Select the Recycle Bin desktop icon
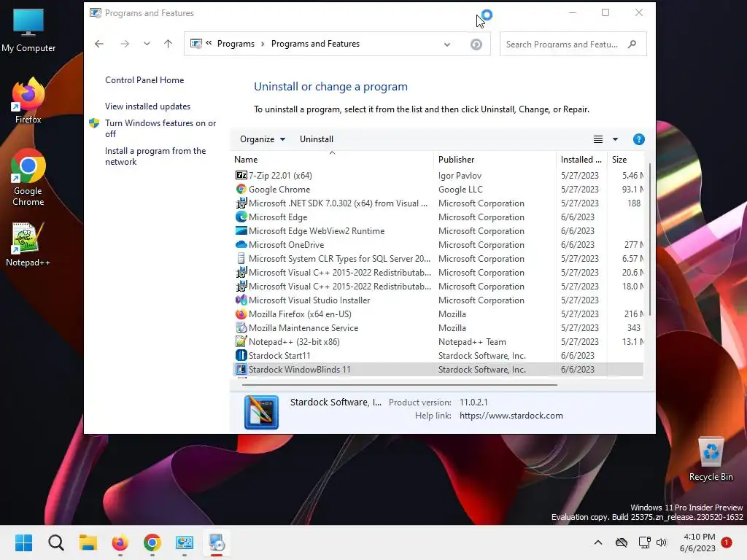 pos(711,459)
